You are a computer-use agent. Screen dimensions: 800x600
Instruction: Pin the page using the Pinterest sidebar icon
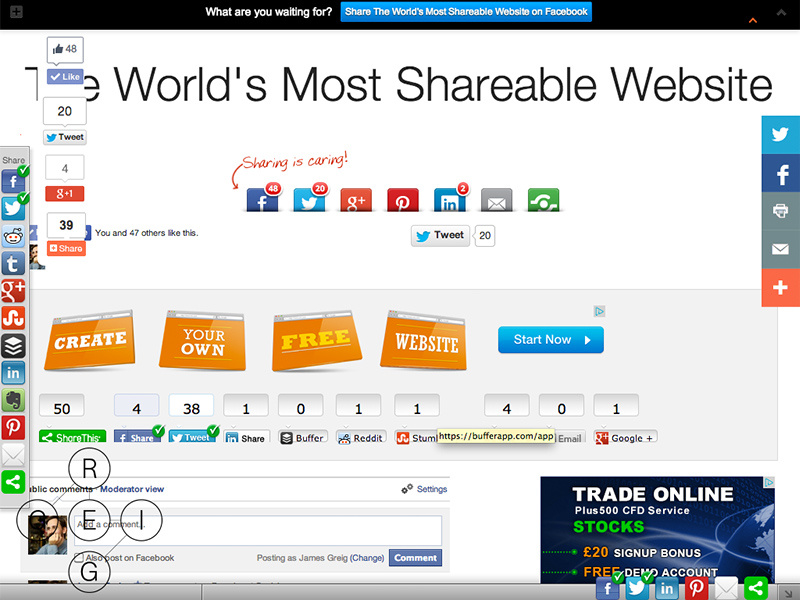13,427
